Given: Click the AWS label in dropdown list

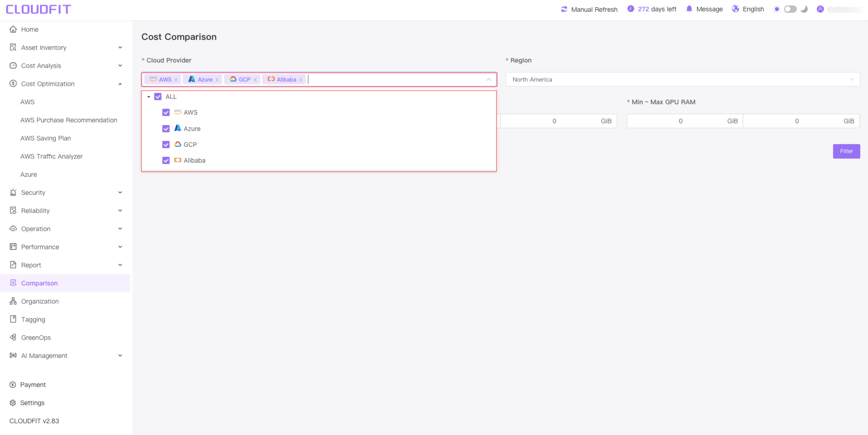Looking at the screenshot, I should pyautogui.click(x=190, y=112).
